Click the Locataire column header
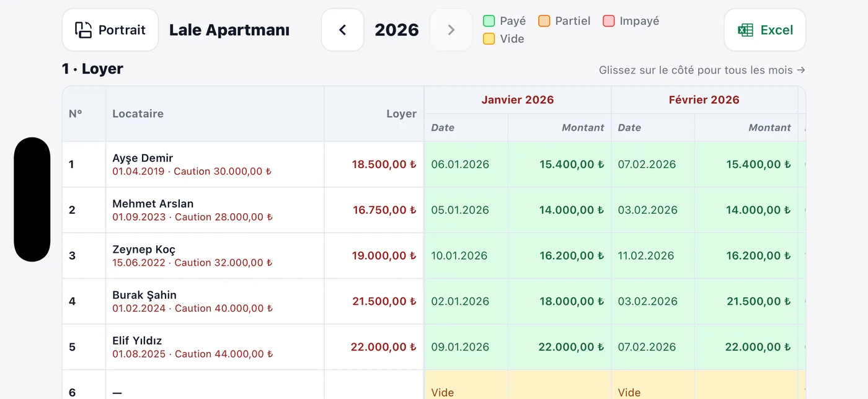Image resolution: width=868 pixels, height=399 pixels. point(215,113)
